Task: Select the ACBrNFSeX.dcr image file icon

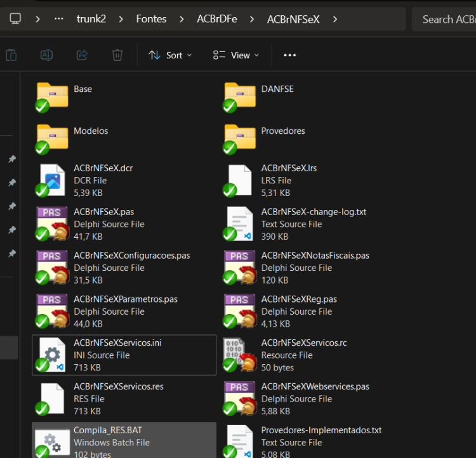Action: point(52,180)
